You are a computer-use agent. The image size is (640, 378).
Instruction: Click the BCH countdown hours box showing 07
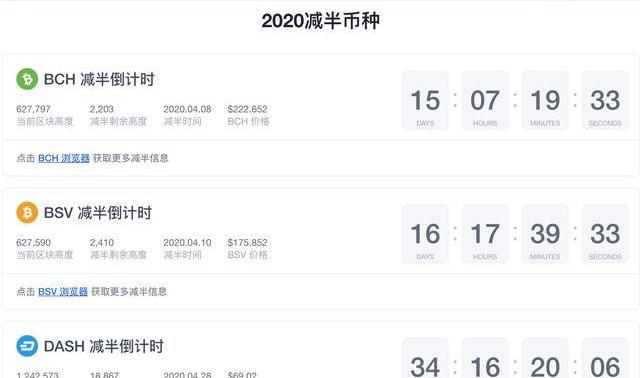click(485, 100)
